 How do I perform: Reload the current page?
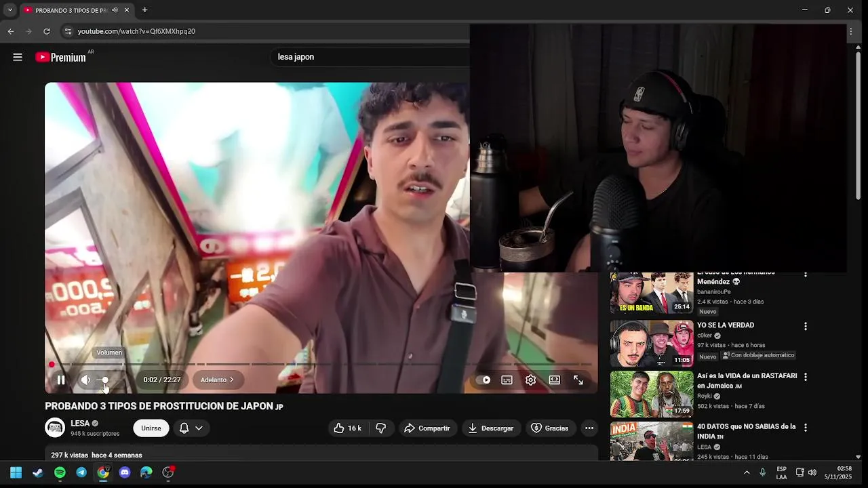coord(46,31)
